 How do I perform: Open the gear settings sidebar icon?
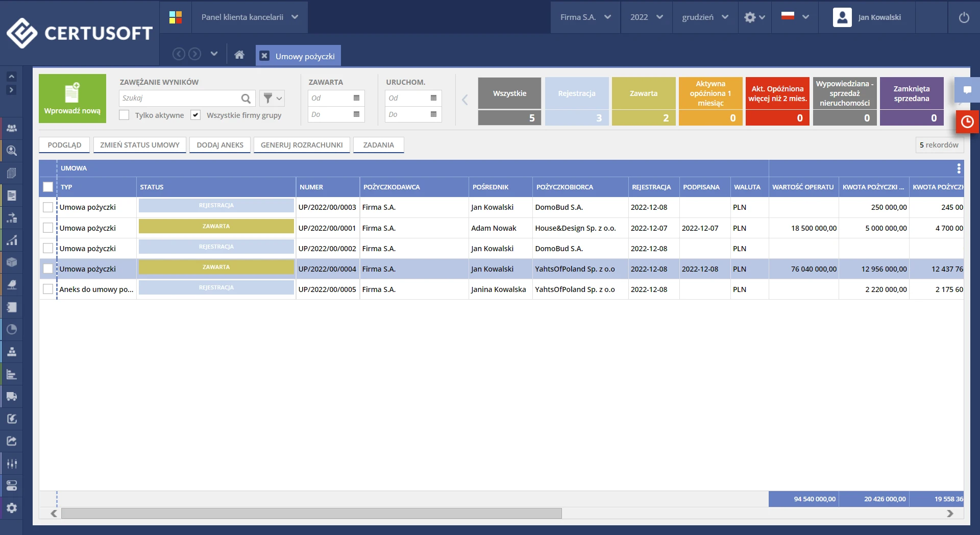point(12,508)
